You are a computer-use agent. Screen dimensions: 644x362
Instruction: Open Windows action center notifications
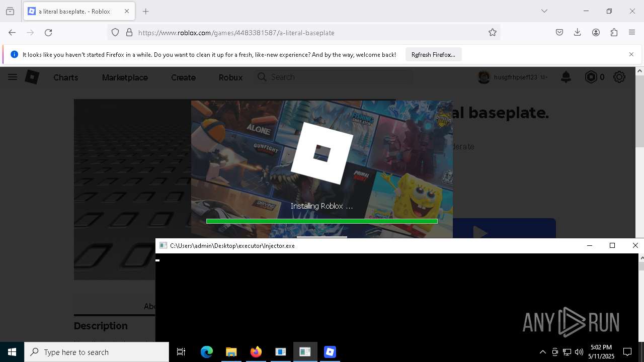(x=627, y=352)
